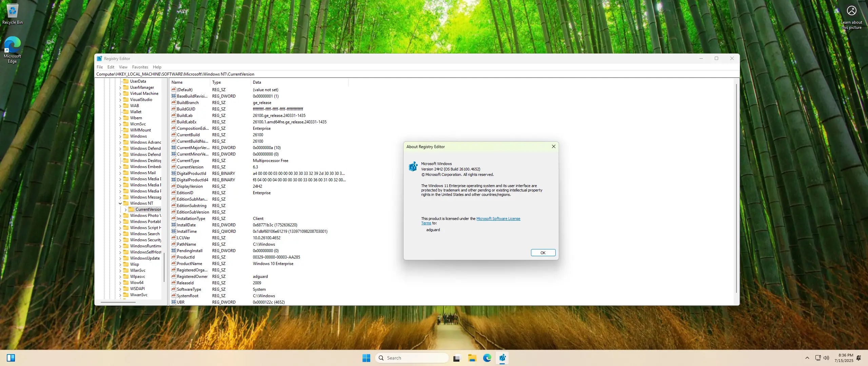Select the UBR registry value icon
Screen dimensions: 868x366
[174, 302]
